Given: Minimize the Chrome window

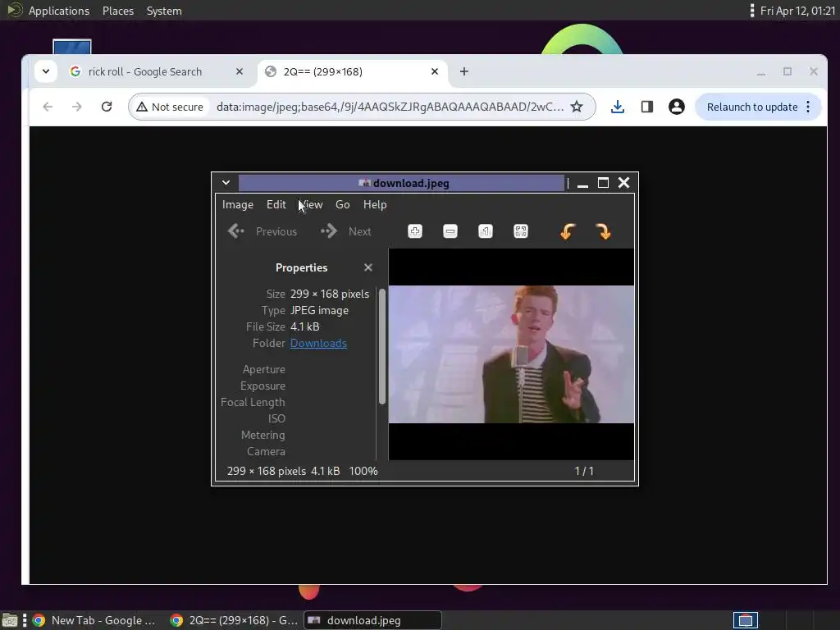Looking at the screenshot, I should pyautogui.click(x=761, y=72).
